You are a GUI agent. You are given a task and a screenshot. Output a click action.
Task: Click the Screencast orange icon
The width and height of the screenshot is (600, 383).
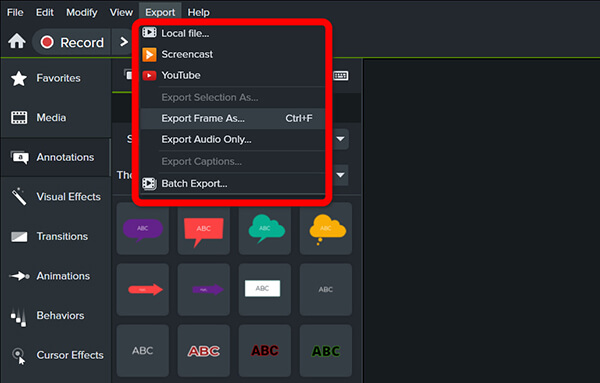click(149, 54)
